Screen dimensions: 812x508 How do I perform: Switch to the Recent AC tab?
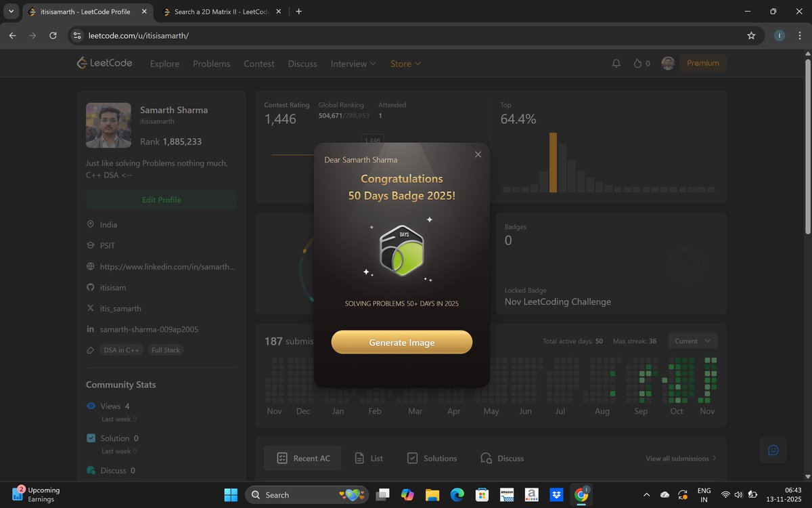(x=303, y=459)
